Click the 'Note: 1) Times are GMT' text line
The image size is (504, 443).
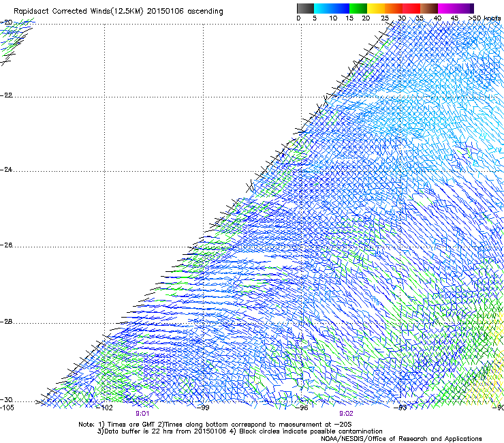coord(215,425)
